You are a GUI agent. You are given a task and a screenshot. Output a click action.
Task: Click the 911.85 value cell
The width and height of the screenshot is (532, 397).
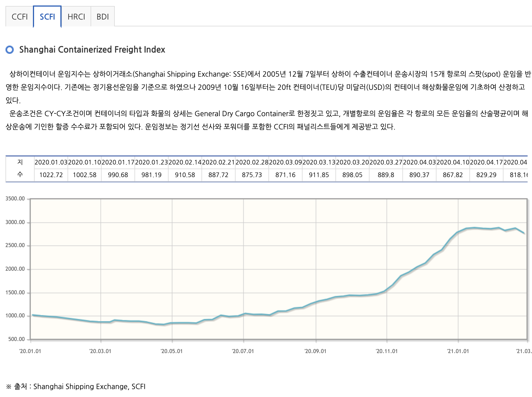click(319, 175)
